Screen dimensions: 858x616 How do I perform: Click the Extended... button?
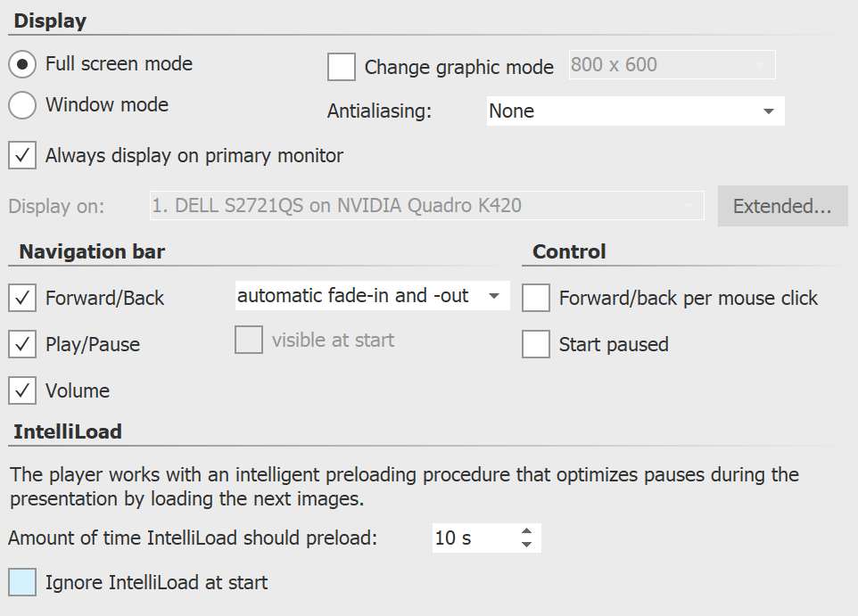point(782,206)
